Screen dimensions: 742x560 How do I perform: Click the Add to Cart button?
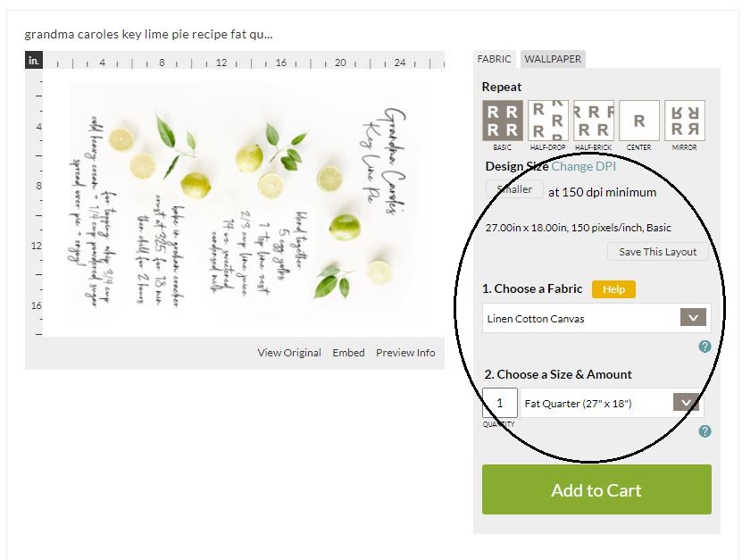point(596,489)
